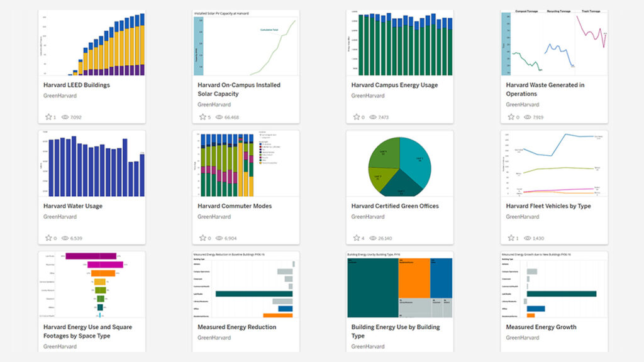Click the views eye on Harvard Waste Generated card
This screenshot has height=362, width=644.
click(528, 117)
